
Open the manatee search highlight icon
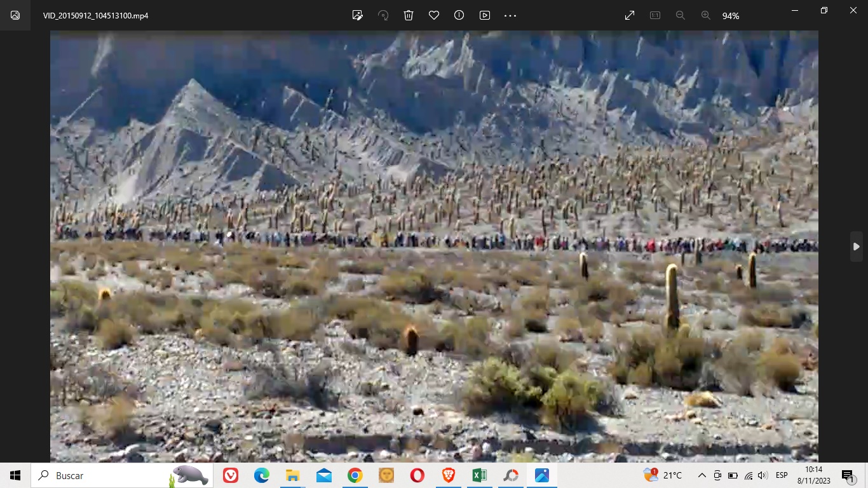(x=189, y=475)
